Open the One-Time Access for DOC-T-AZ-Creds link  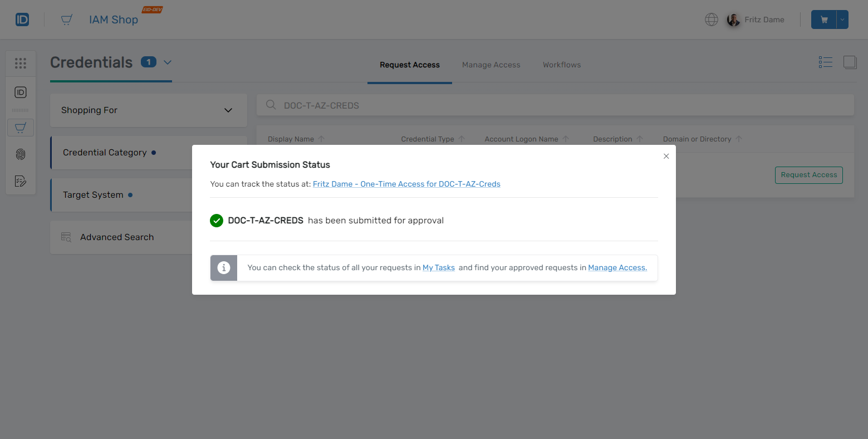pos(406,184)
